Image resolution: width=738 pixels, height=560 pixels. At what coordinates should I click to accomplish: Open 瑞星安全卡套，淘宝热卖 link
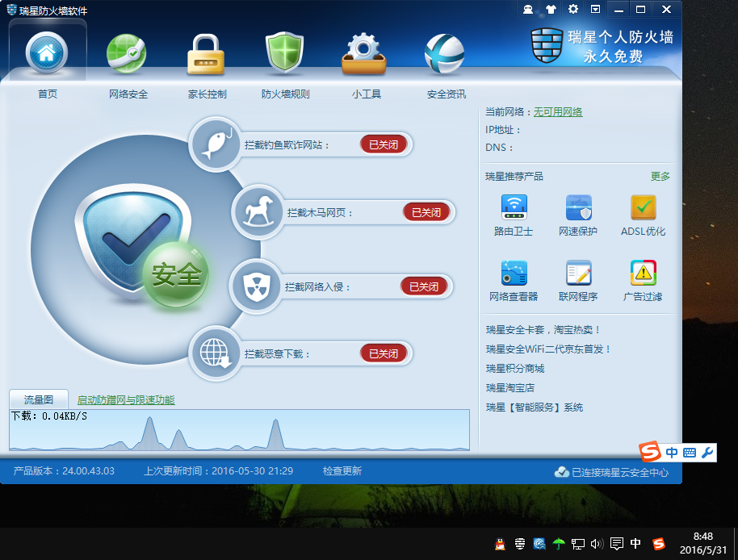(543, 330)
